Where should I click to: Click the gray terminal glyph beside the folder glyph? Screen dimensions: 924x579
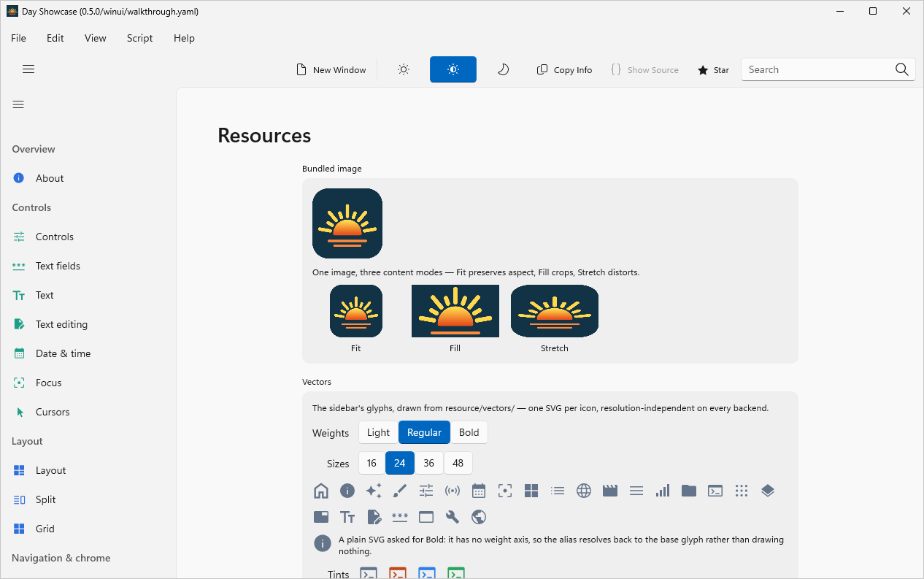(x=715, y=491)
